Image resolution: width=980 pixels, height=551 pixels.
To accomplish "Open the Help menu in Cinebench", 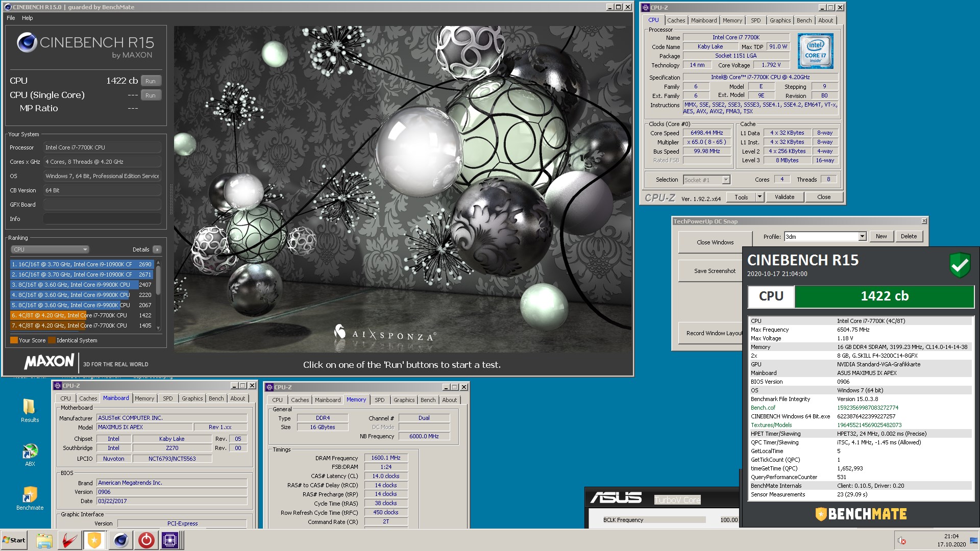I will click(27, 18).
